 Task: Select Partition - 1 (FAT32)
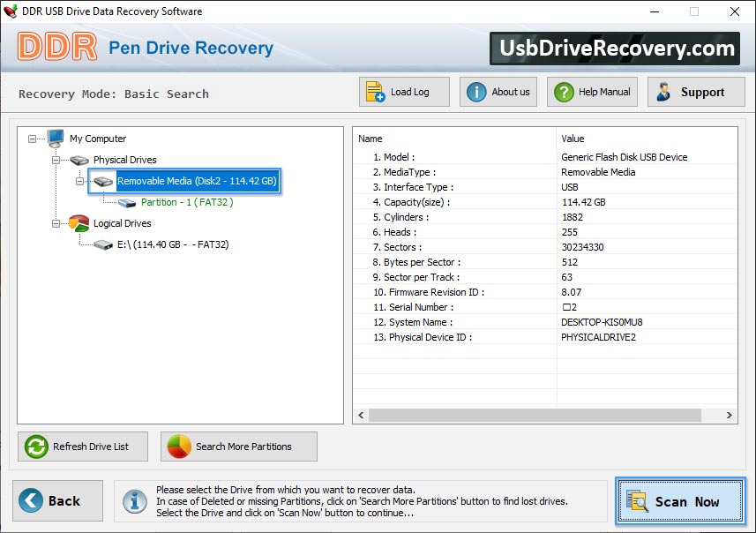187,203
